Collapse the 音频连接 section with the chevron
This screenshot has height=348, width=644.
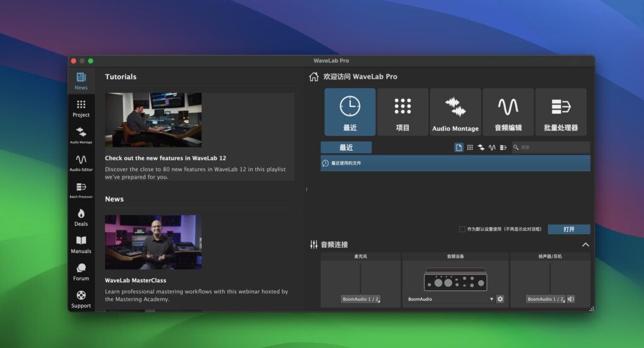(x=586, y=245)
